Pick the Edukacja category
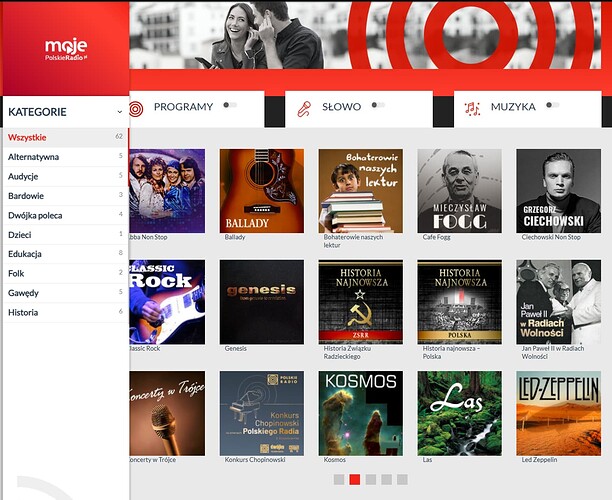This screenshot has height=500, width=612. point(25,254)
